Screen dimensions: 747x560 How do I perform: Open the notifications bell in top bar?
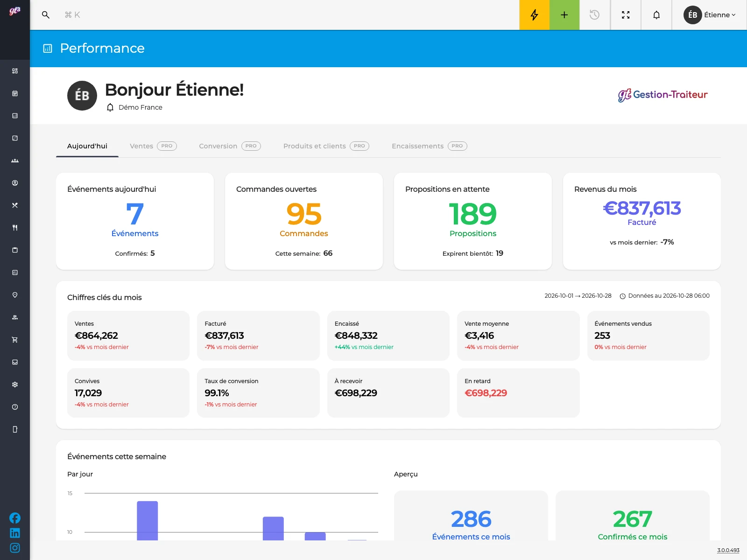tap(656, 15)
